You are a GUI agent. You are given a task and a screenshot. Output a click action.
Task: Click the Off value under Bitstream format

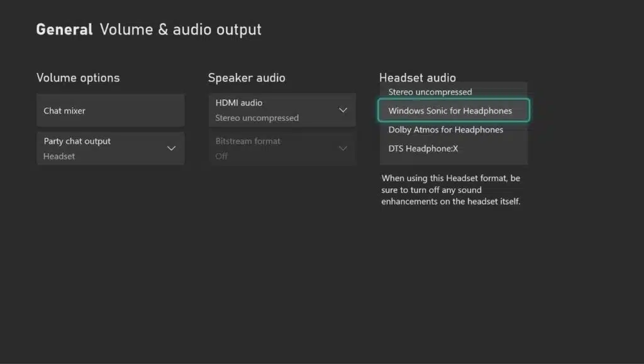(221, 156)
